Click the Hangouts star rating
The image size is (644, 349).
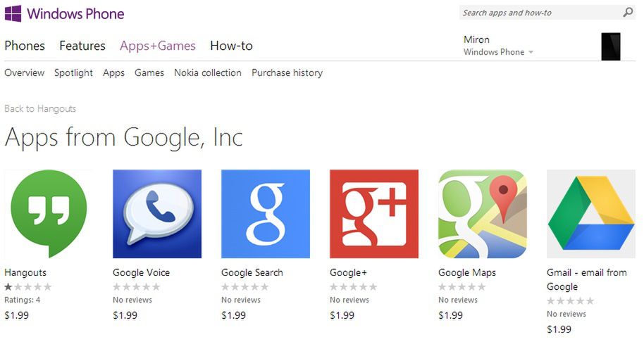[28, 286]
